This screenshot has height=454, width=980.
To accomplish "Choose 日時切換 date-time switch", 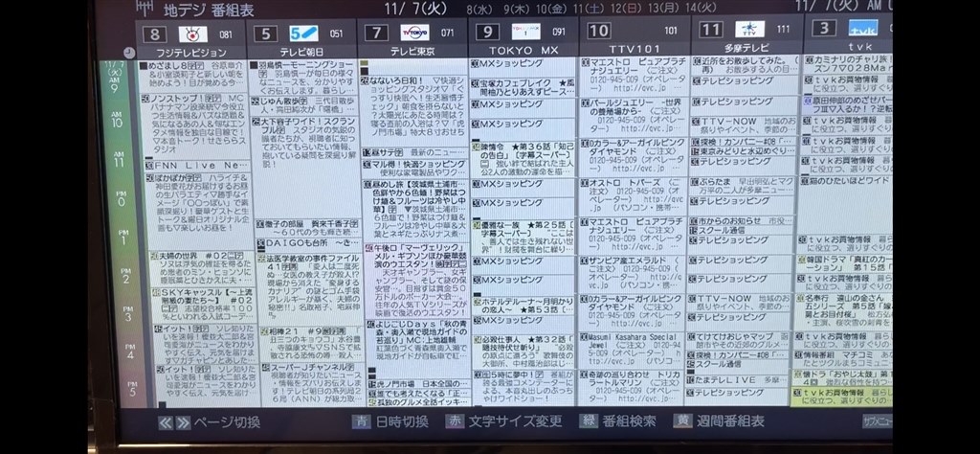I will point(401,422).
